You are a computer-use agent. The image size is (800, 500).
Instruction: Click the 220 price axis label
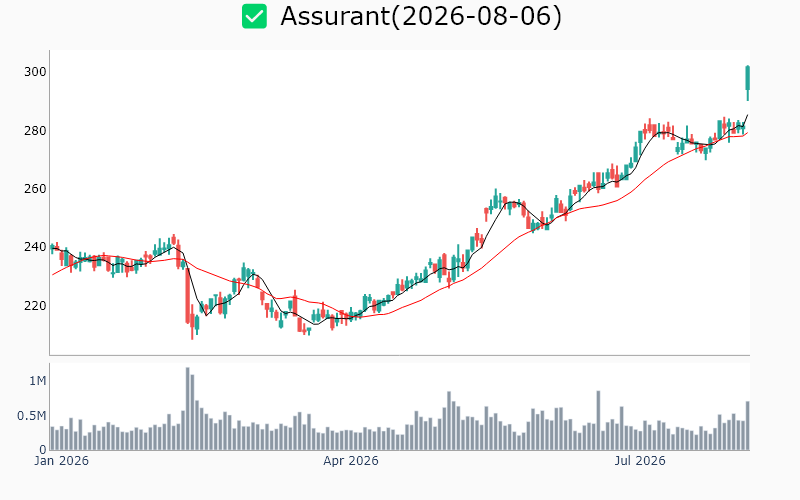coord(35,306)
